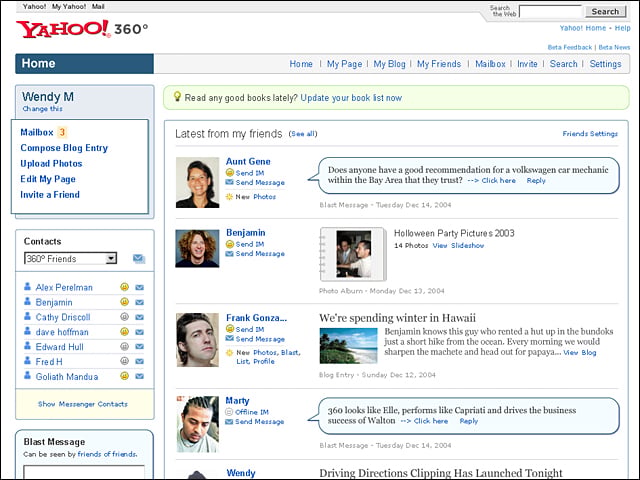Click friends of friends link in Blast Message
640x480 pixels.
click(x=107, y=454)
